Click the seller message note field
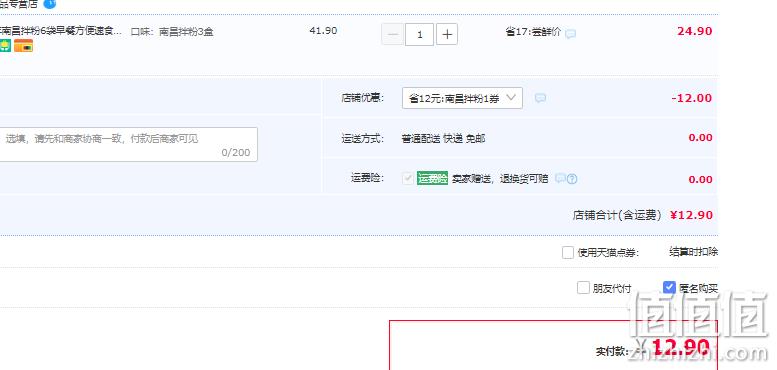 point(128,144)
